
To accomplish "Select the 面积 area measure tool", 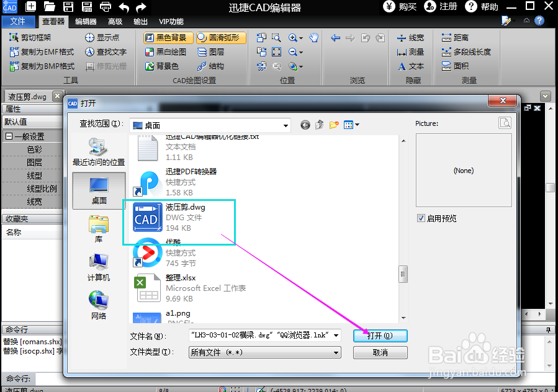I will click(x=455, y=66).
